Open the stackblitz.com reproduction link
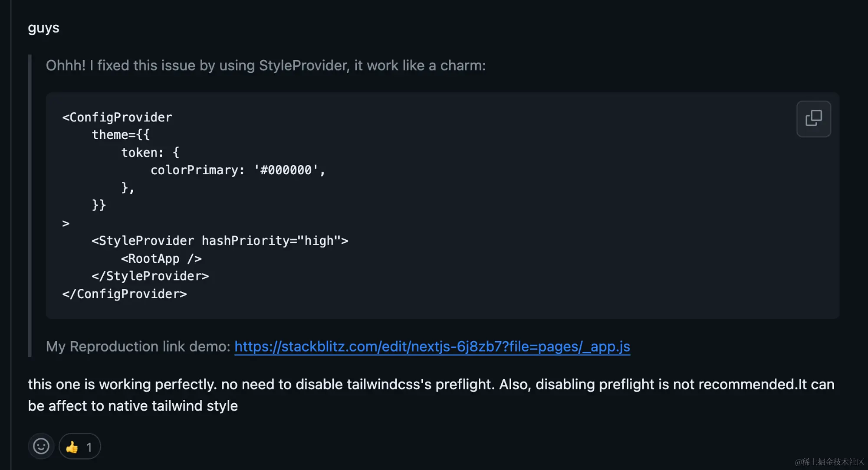 click(432, 346)
